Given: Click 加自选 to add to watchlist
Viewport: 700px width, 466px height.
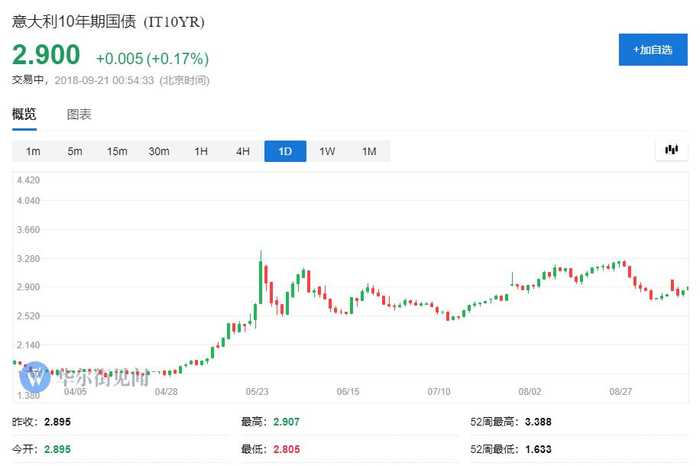Looking at the screenshot, I should coord(652,49).
